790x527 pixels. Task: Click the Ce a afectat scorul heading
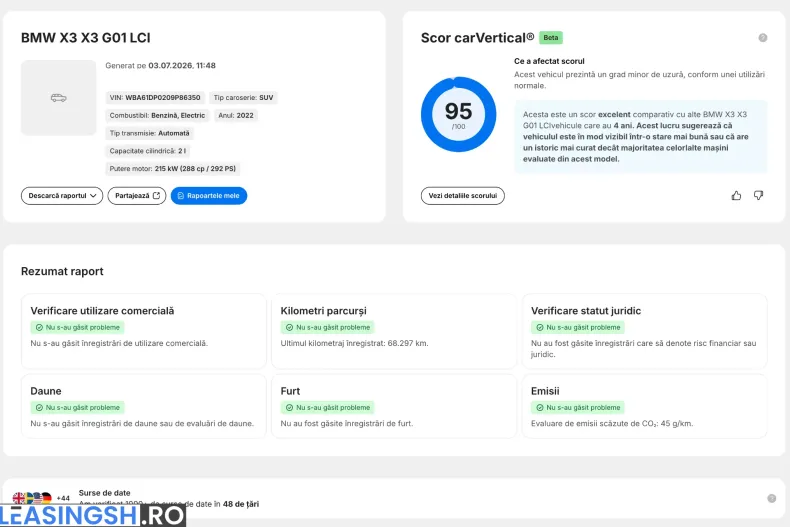pos(549,61)
